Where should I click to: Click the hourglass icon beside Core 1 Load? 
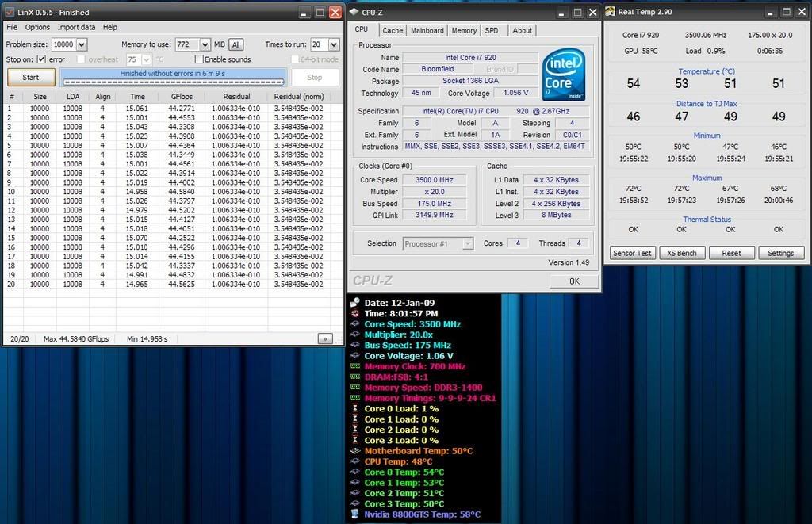[354, 419]
